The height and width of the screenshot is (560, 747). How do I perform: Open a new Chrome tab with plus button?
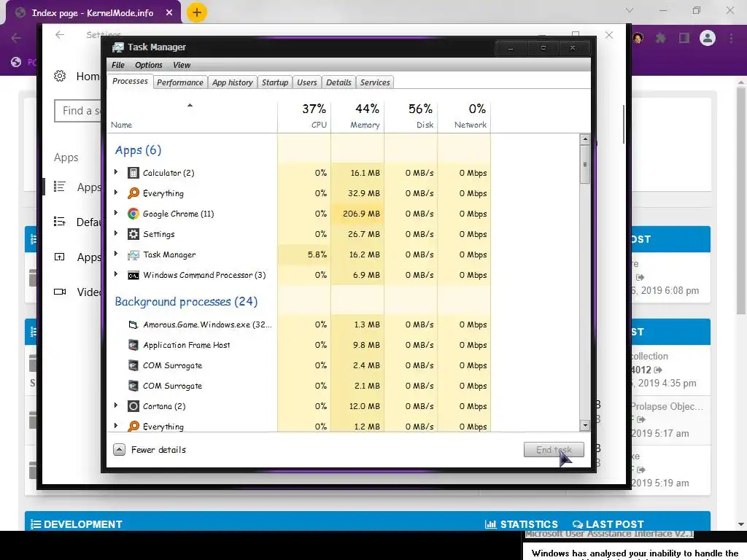(197, 12)
